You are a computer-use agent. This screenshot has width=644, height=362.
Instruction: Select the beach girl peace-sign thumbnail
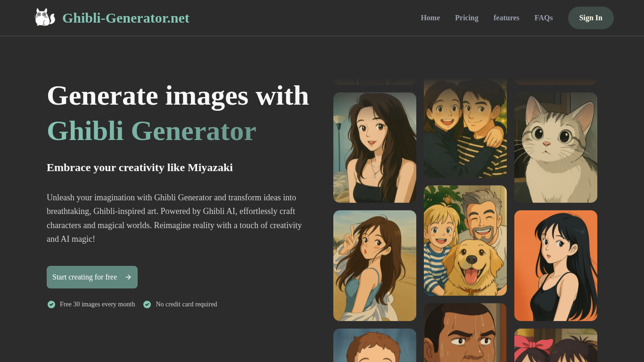374,265
